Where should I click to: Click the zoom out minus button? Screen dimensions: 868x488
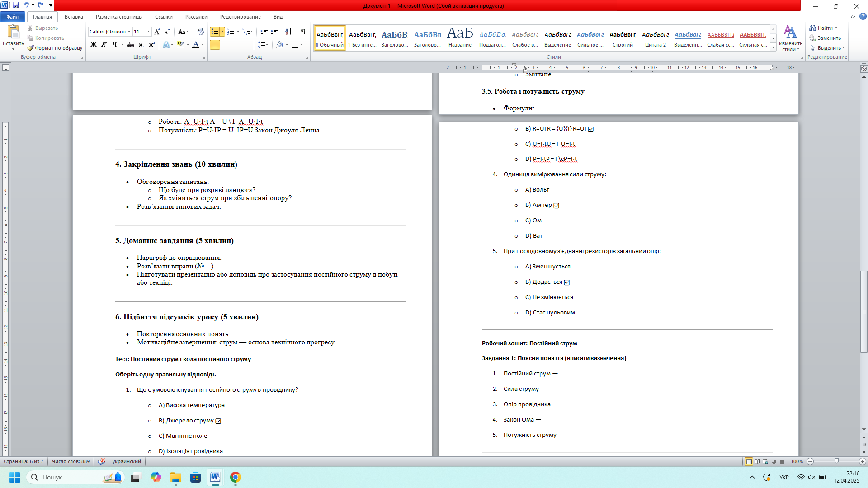point(810,461)
